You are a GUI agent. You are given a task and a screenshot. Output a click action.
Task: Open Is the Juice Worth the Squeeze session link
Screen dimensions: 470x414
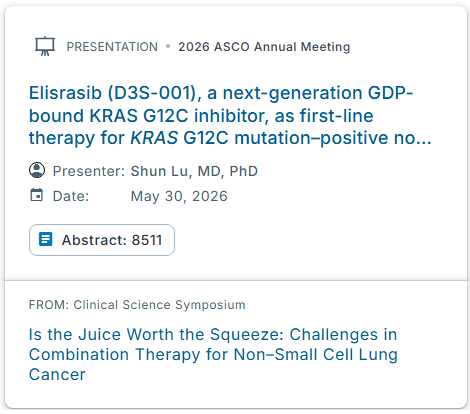pos(213,354)
